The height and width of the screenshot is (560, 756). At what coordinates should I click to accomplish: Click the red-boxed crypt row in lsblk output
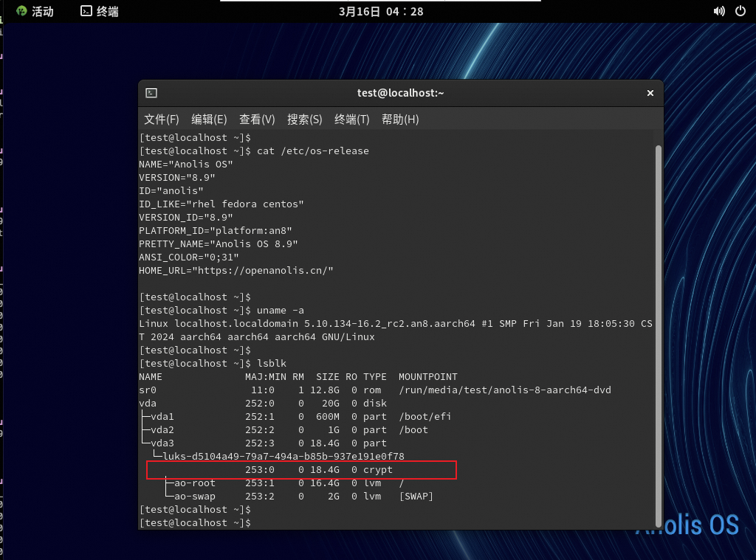click(301, 469)
